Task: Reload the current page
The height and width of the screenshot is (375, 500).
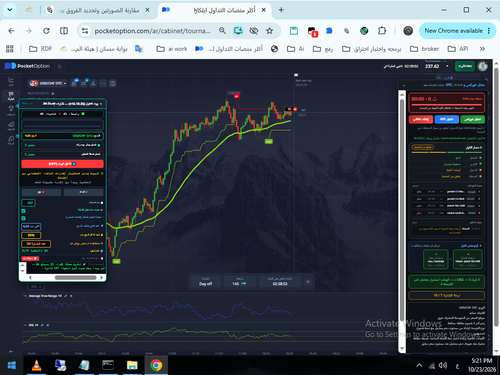Action: [46, 31]
